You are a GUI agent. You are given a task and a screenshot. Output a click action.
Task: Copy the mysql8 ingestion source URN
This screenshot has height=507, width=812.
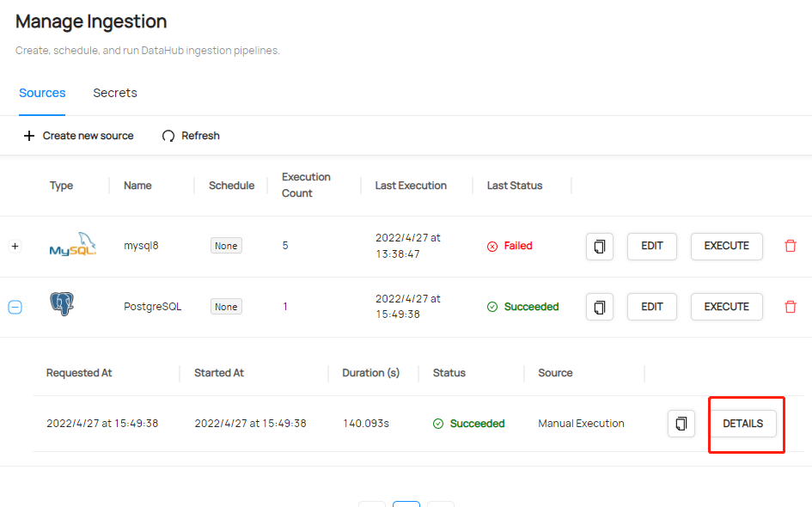click(599, 246)
